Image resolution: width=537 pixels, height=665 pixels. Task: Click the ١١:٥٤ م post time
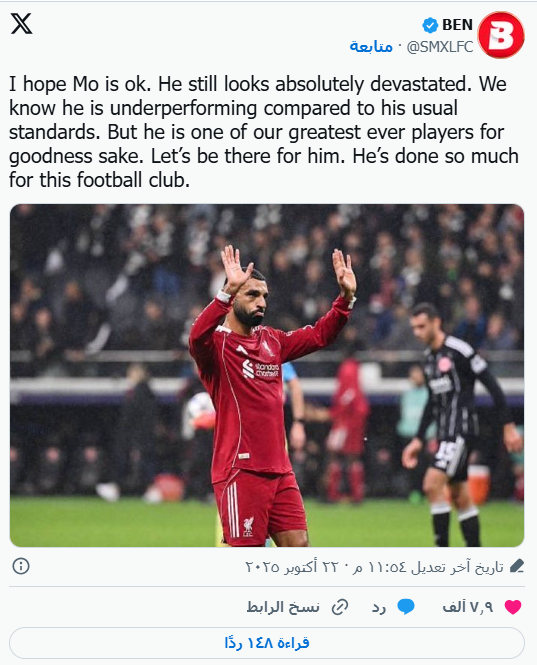pos(384,566)
